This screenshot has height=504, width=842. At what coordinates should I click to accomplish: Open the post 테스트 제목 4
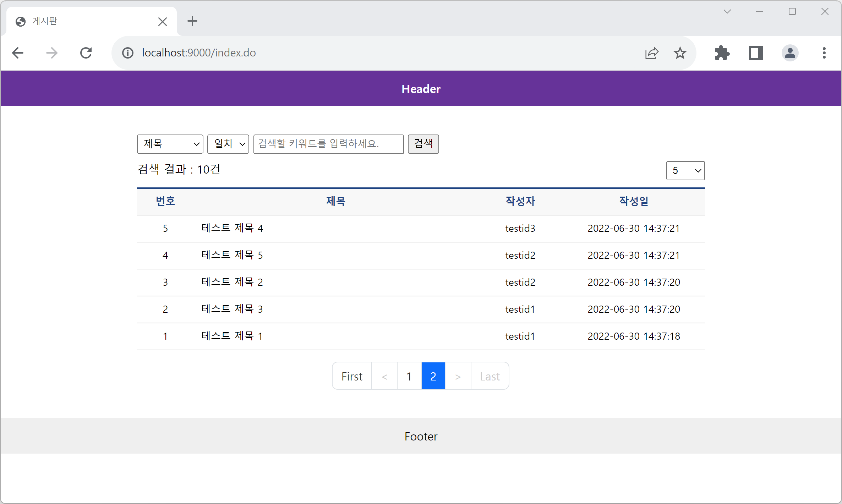(232, 228)
